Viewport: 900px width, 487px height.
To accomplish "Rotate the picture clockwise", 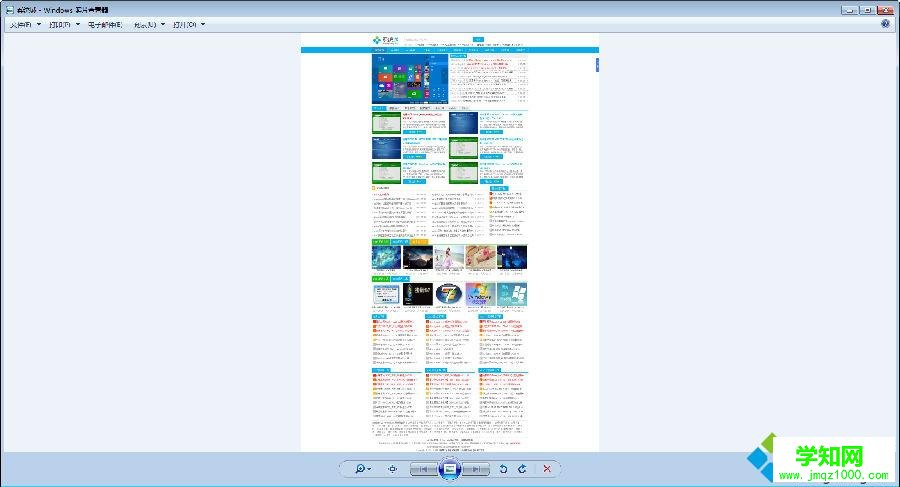I will [x=522, y=469].
